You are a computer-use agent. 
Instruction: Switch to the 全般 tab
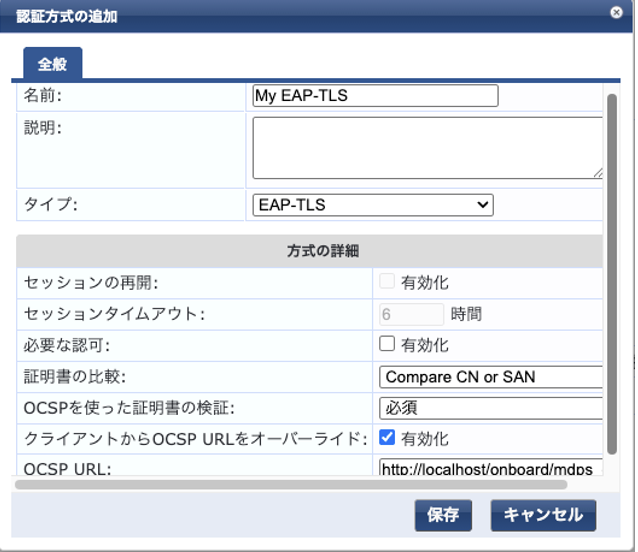point(52,63)
